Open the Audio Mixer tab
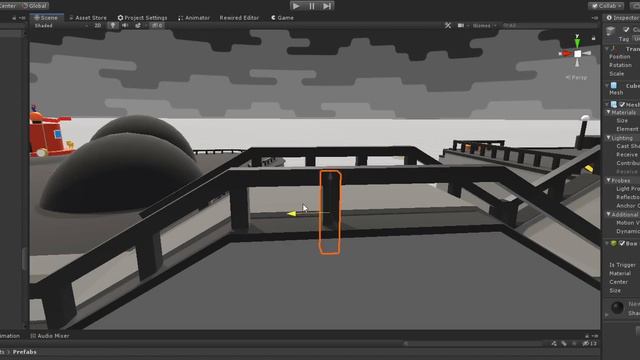This screenshot has width=640, height=360. tap(50, 336)
